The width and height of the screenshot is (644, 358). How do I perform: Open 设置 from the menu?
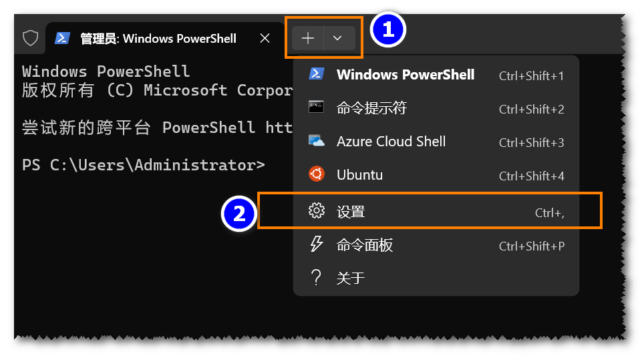(x=436, y=210)
